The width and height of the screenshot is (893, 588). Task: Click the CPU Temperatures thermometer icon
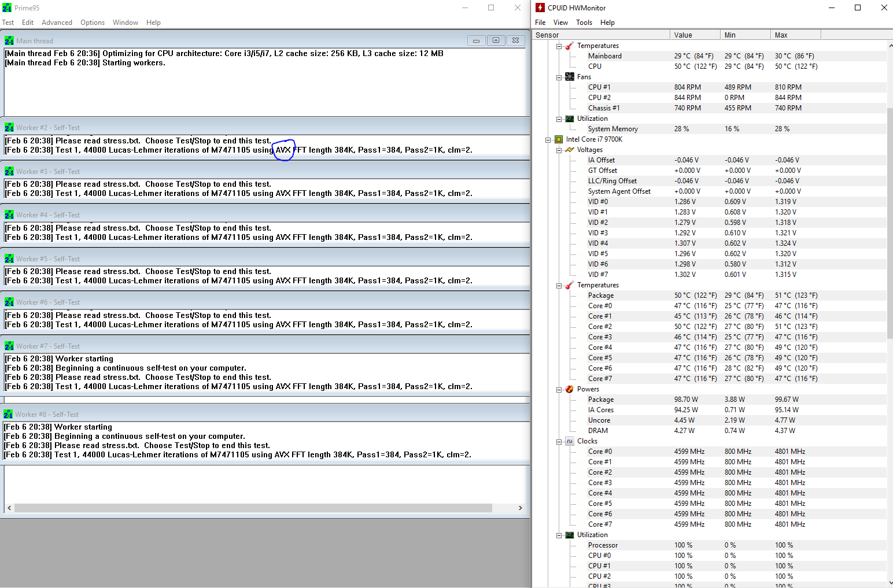(570, 285)
